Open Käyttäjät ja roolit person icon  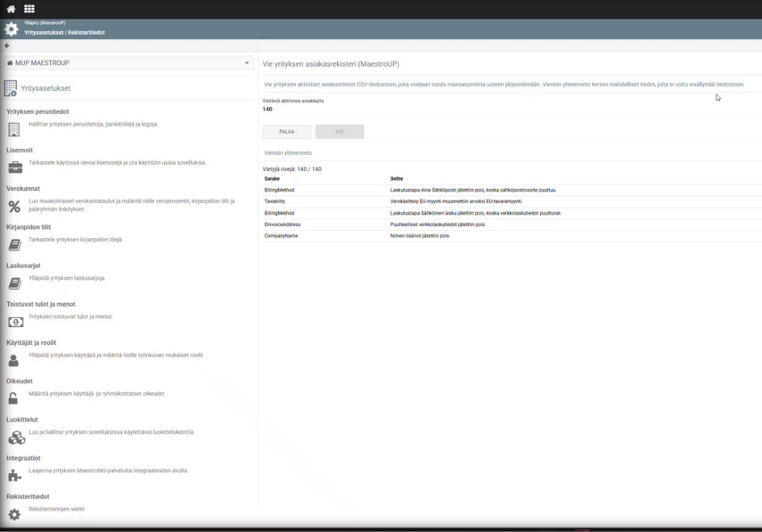(x=13, y=361)
